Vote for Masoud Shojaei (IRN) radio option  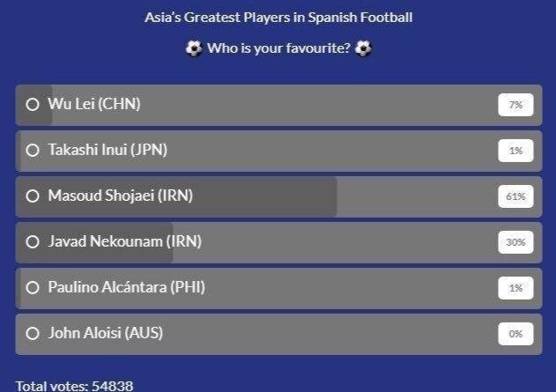(33, 196)
